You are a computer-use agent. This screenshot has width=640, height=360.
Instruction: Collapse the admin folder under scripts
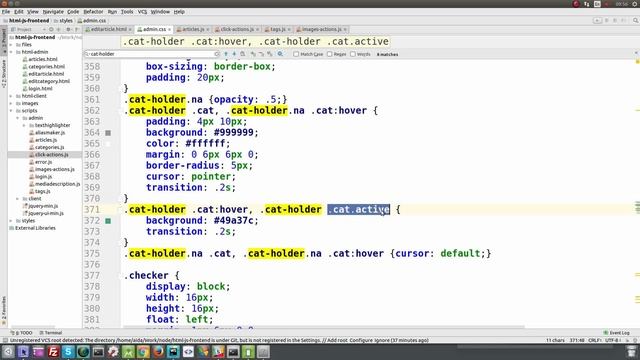pyautogui.click(x=18, y=118)
